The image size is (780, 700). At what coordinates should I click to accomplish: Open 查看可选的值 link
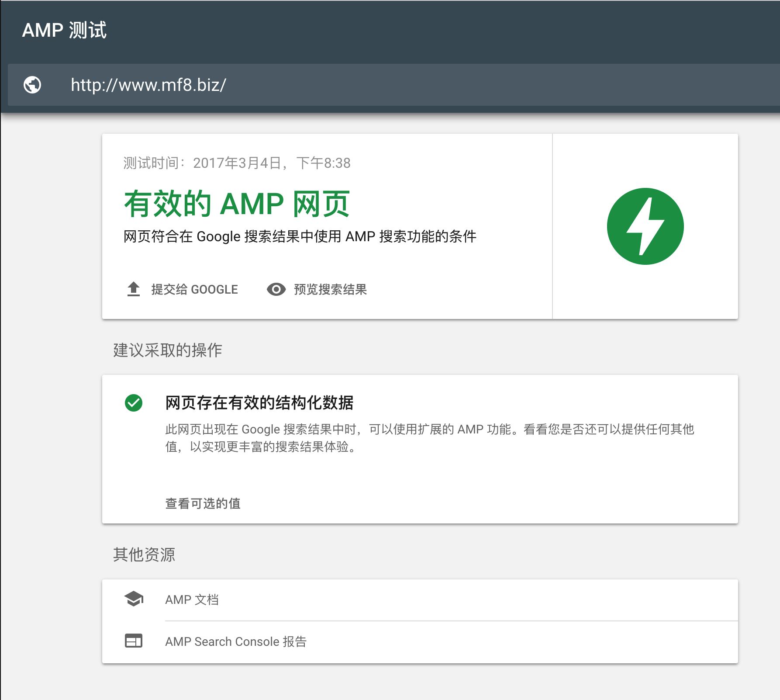(203, 503)
